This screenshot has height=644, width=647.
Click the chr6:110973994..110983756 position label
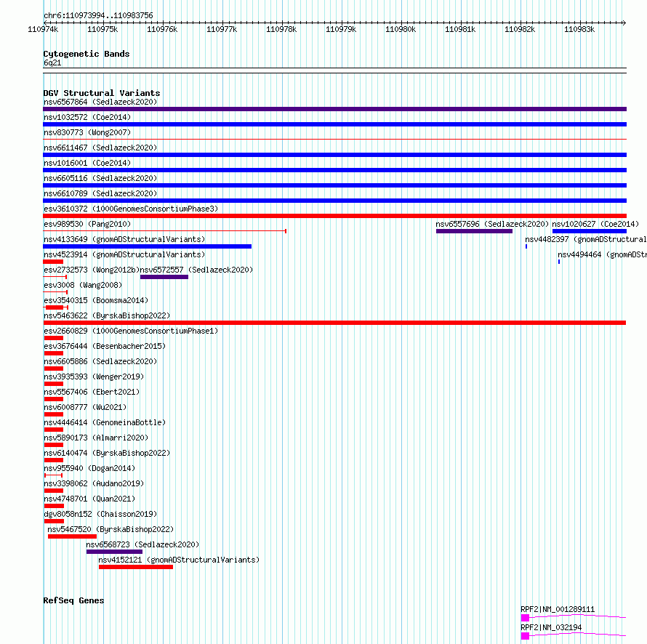click(x=98, y=15)
